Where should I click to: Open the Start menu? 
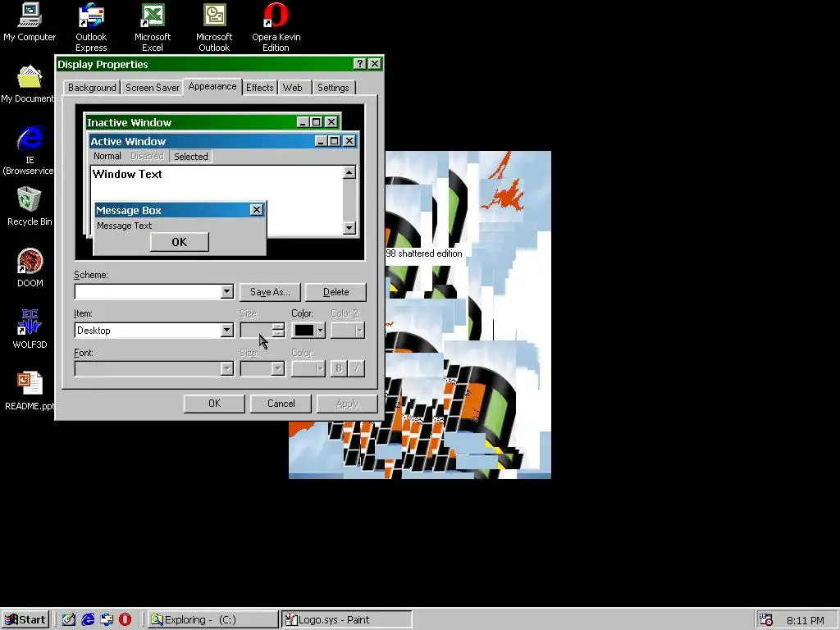[x=25, y=619]
